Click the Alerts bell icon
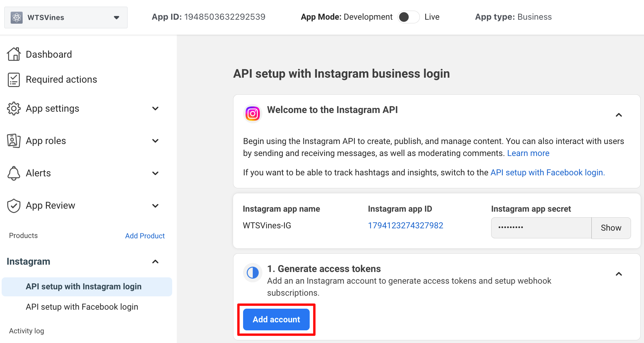This screenshot has width=644, height=343. coord(14,173)
